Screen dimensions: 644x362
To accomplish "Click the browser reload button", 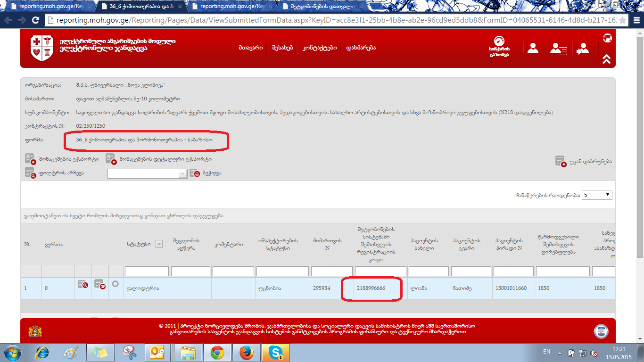I will pos(35,20).
